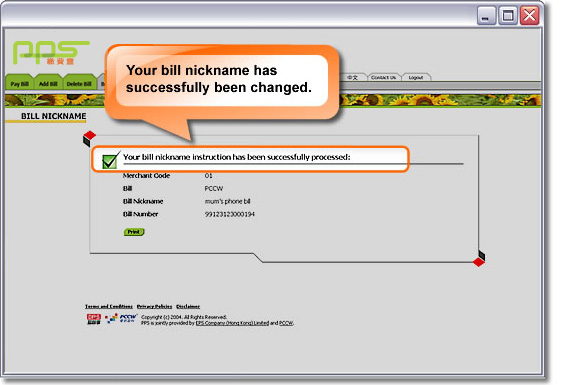Open the Terms and Conditions link
Image resolution: width=580 pixels, height=385 pixels.
(x=109, y=306)
